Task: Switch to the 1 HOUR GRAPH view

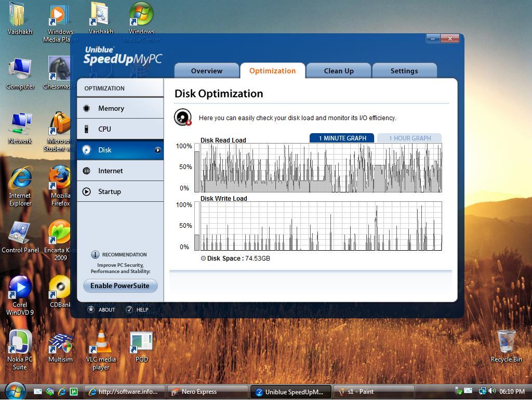Action: click(409, 138)
